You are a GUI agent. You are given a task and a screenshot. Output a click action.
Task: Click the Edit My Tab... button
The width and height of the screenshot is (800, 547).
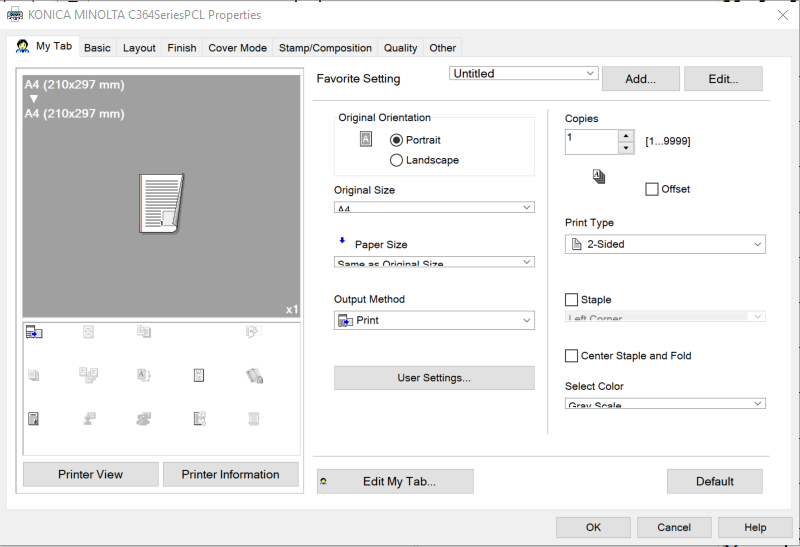tap(395, 481)
